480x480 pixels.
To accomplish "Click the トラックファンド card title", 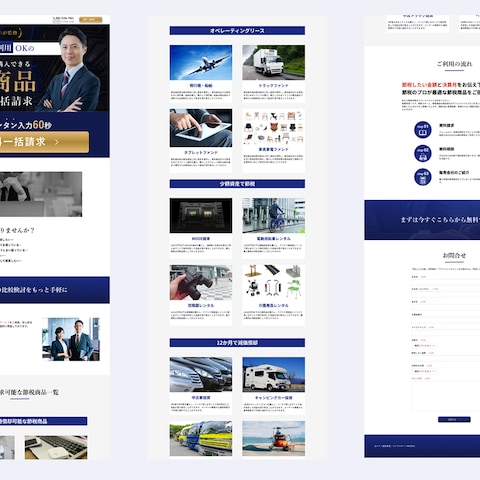I will 273,86.
